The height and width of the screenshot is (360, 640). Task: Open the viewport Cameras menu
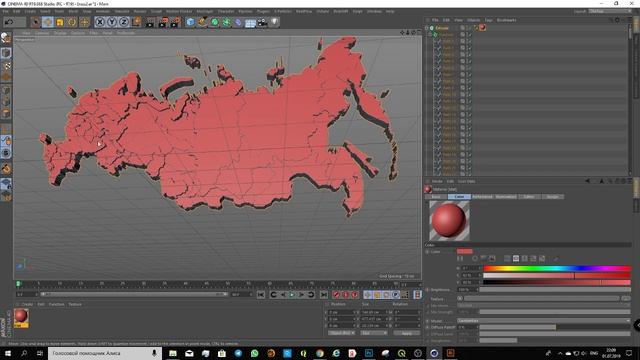(x=42, y=33)
